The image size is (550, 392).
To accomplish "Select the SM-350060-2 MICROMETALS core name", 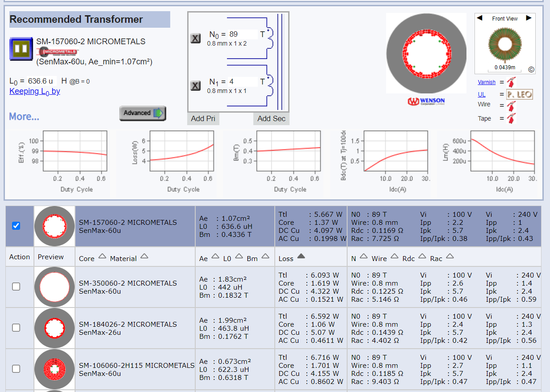I will (x=128, y=283).
